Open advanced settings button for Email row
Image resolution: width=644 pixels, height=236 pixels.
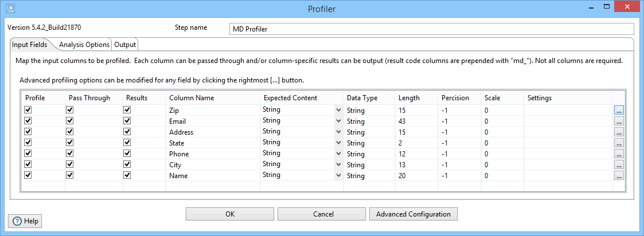point(619,121)
